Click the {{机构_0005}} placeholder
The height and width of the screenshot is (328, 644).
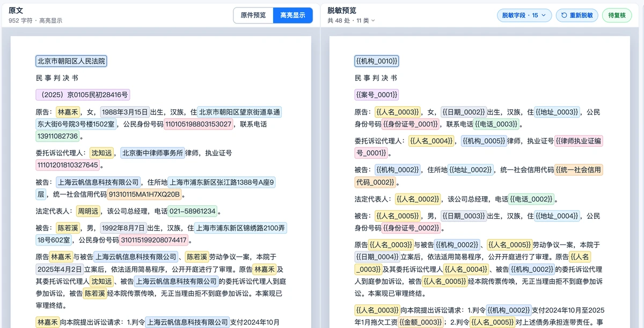click(484, 141)
